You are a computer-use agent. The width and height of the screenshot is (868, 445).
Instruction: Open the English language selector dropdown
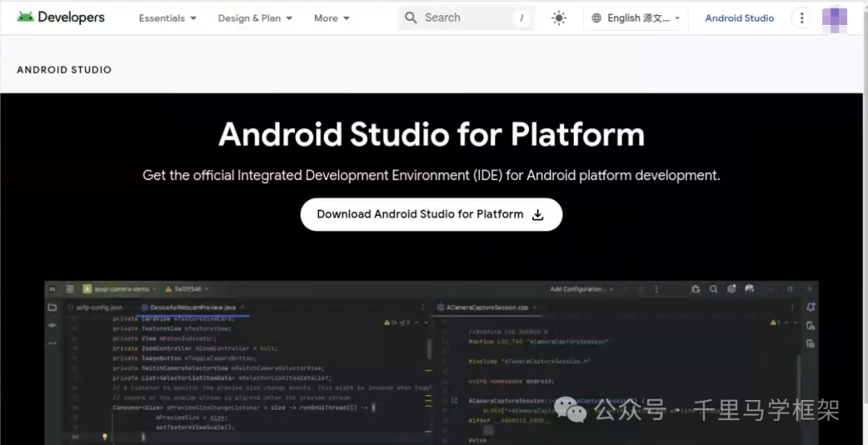[636, 18]
